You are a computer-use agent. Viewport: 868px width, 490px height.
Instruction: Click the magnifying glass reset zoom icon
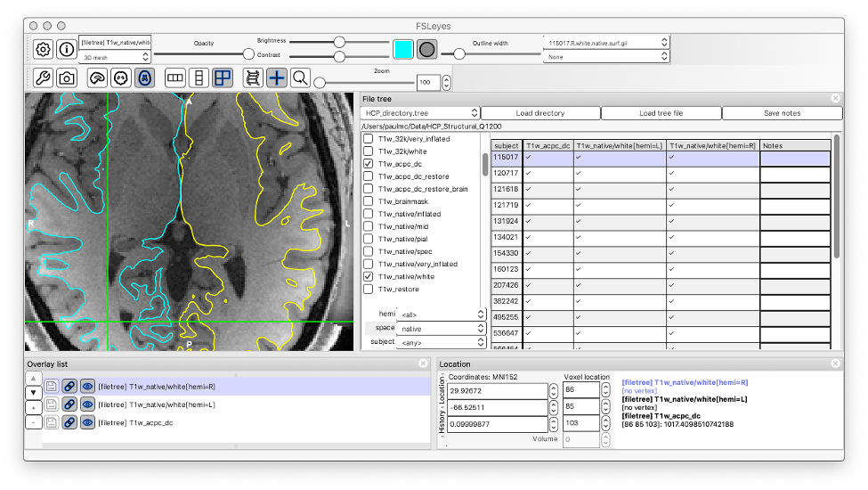(300, 78)
